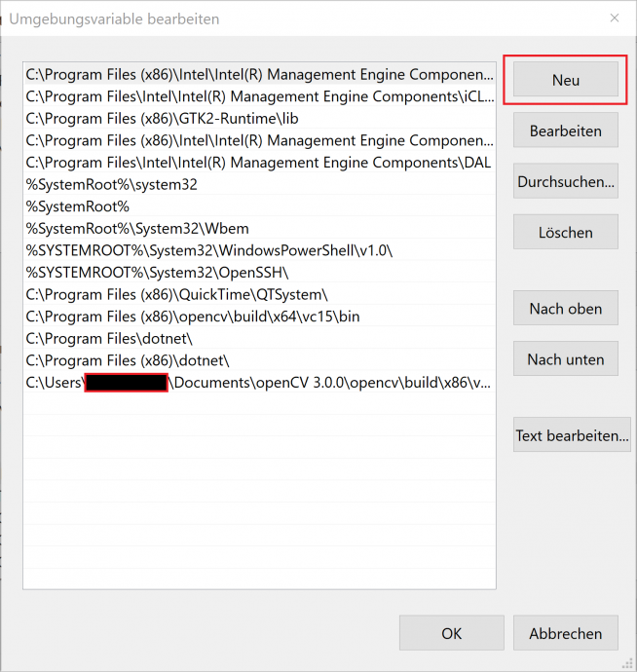Move entry up with Nach oben
This screenshot has height=672, width=637.
565,309
